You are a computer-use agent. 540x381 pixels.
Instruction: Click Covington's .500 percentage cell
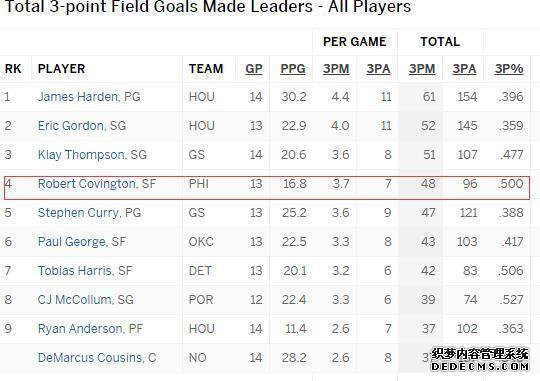tap(510, 184)
